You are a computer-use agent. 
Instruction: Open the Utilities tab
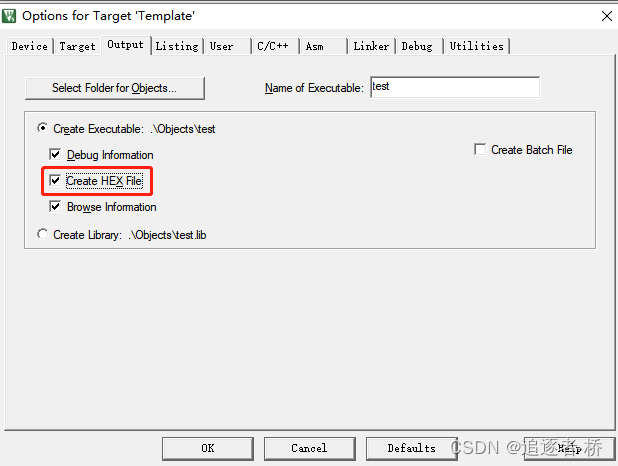(x=477, y=47)
